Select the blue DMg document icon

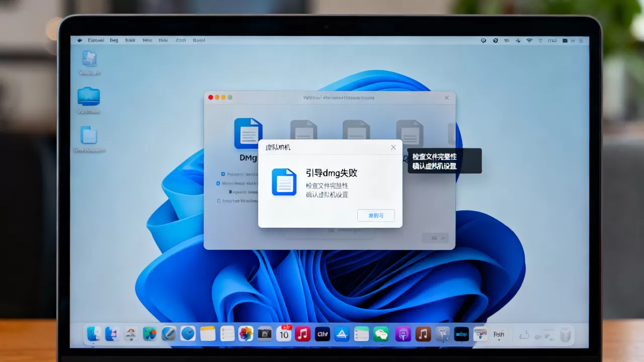click(x=248, y=133)
